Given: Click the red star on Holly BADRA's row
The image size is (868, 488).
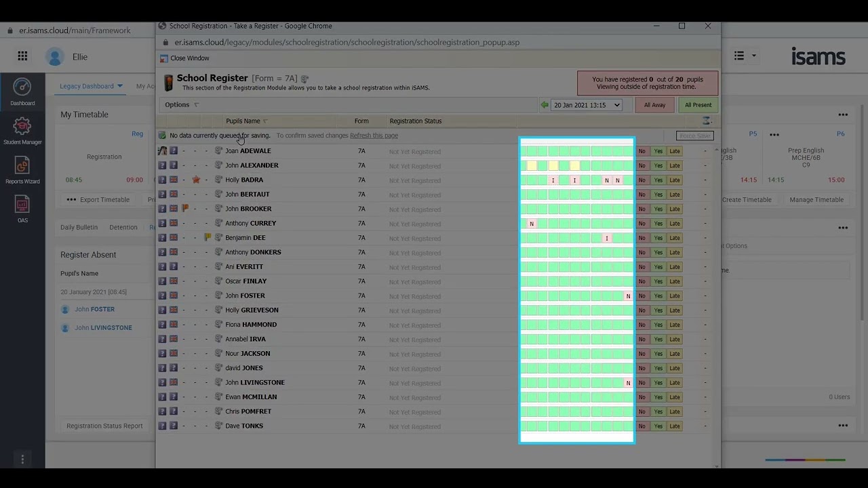Looking at the screenshot, I should coord(196,180).
